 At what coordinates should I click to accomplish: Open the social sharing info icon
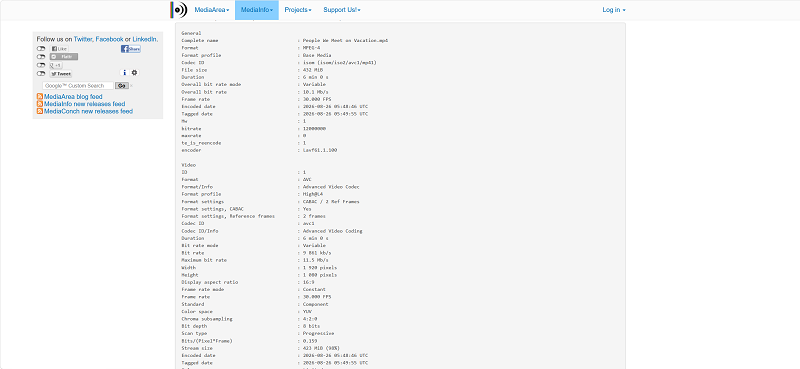pyautogui.click(x=124, y=73)
